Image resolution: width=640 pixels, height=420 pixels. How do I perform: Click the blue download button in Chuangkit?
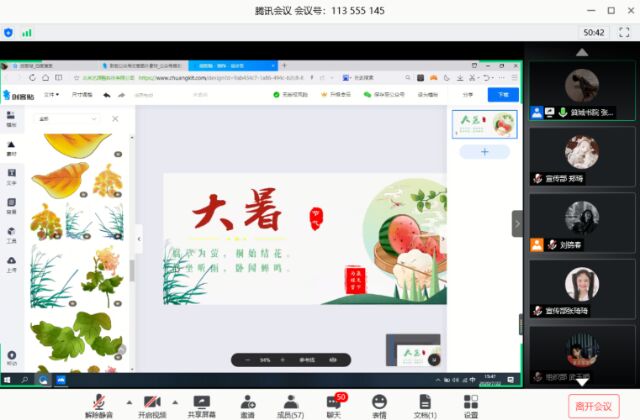pyautogui.click(x=503, y=95)
